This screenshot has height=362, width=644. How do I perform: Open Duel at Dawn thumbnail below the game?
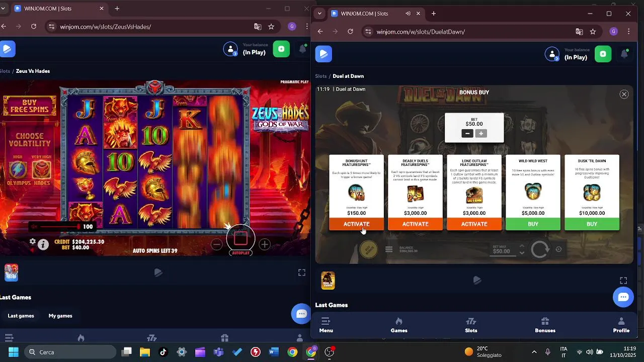(x=328, y=281)
